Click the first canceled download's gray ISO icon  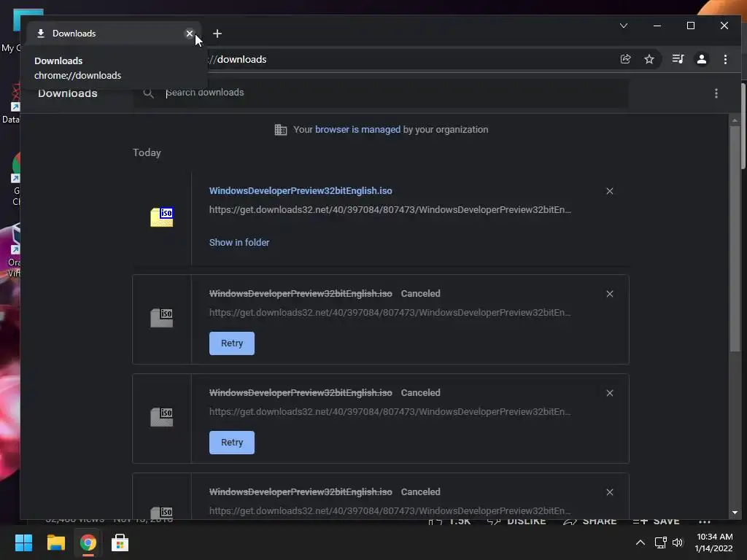point(162,318)
